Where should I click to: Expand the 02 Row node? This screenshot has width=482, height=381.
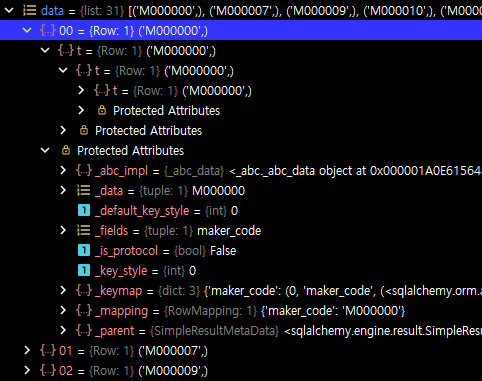point(27,370)
